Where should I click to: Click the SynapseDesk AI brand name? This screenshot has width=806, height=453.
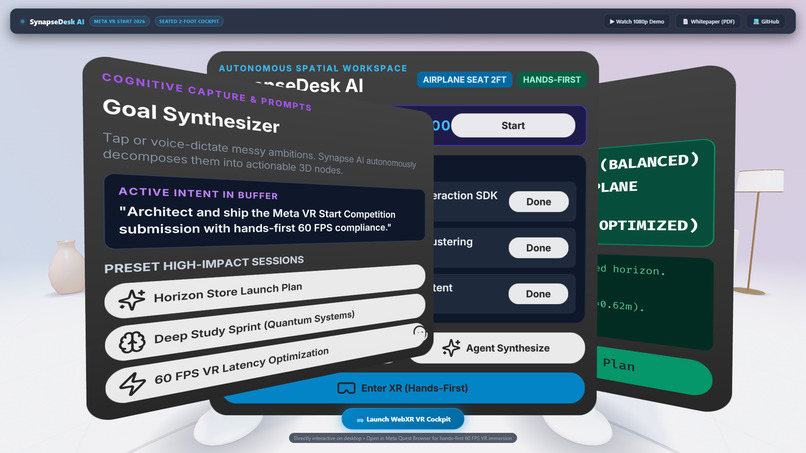coord(57,22)
